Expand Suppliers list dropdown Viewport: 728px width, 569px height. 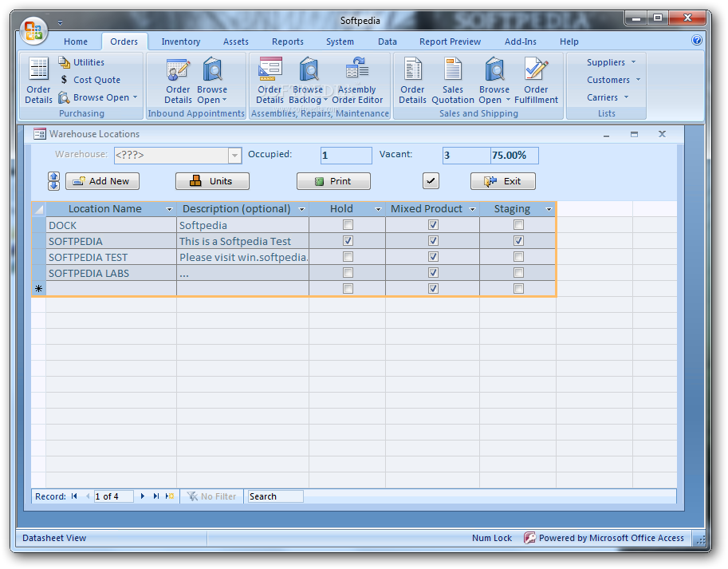(x=611, y=62)
